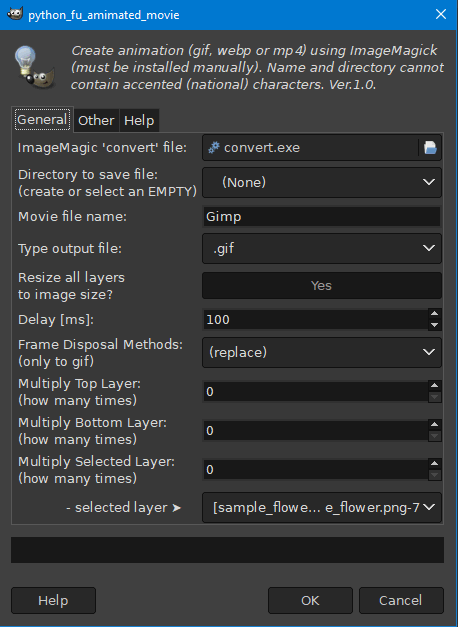Increment Multiply Bottom Layer value
Image resolution: width=458 pixels, height=627 pixels.
(x=434, y=425)
